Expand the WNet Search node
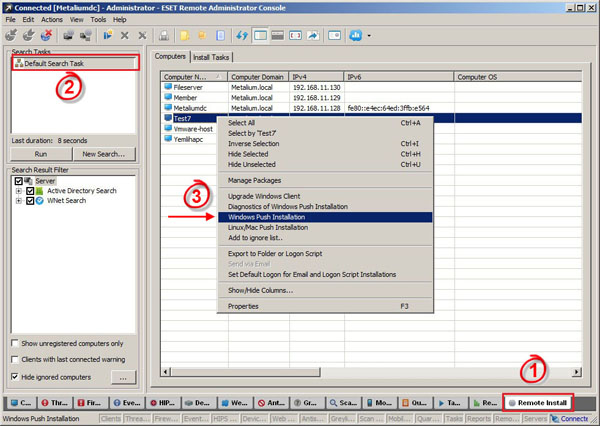Screen dimensions: 600x426 click(x=18, y=201)
